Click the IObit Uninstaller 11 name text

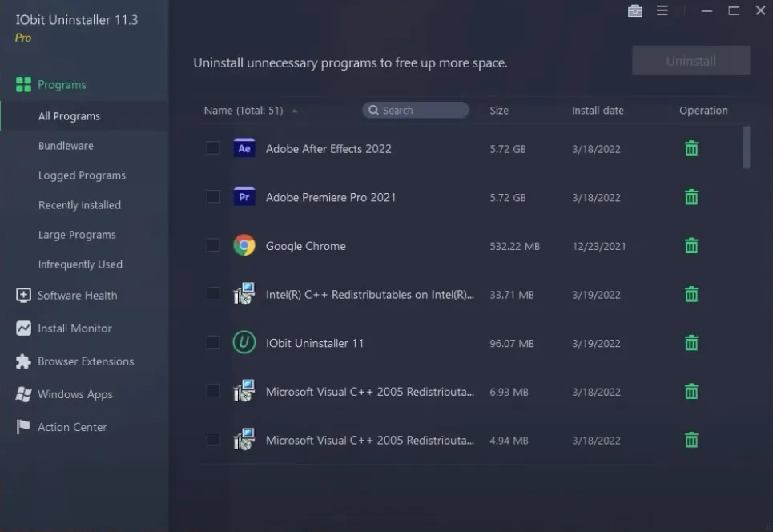315,343
